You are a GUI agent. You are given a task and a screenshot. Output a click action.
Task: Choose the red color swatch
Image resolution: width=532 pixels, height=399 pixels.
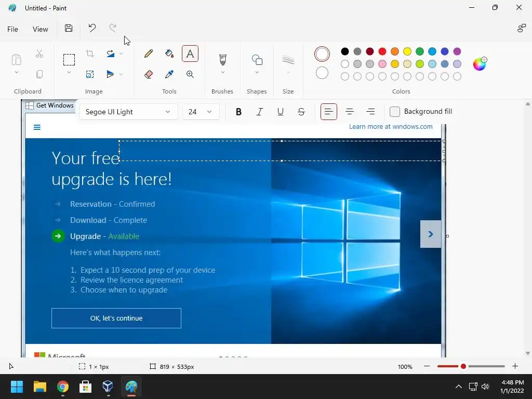[382, 51]
